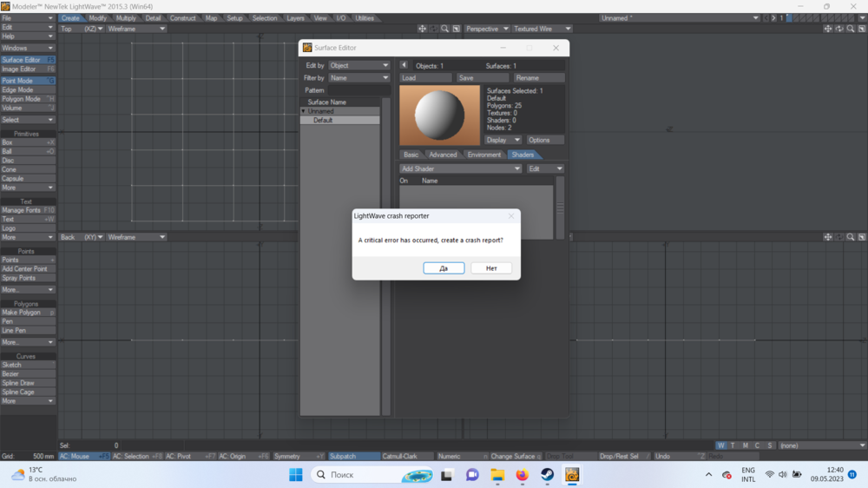Click the top viewport zoom magnifier icon
868x488 pixels.
(444, 29)
